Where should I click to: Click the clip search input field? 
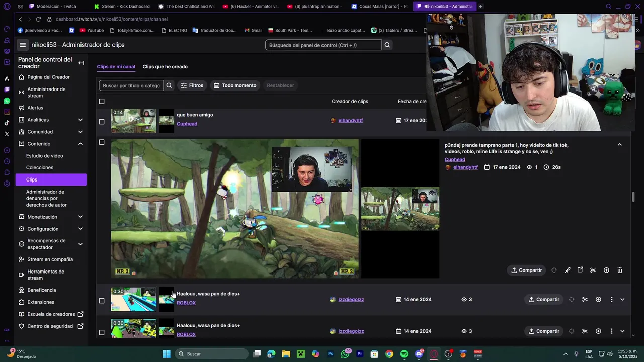(131, 85)
